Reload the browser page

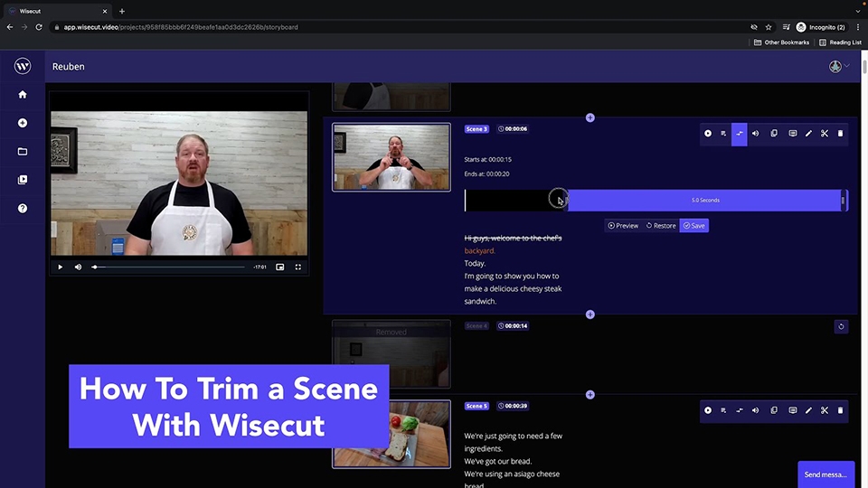click(39, 27)
